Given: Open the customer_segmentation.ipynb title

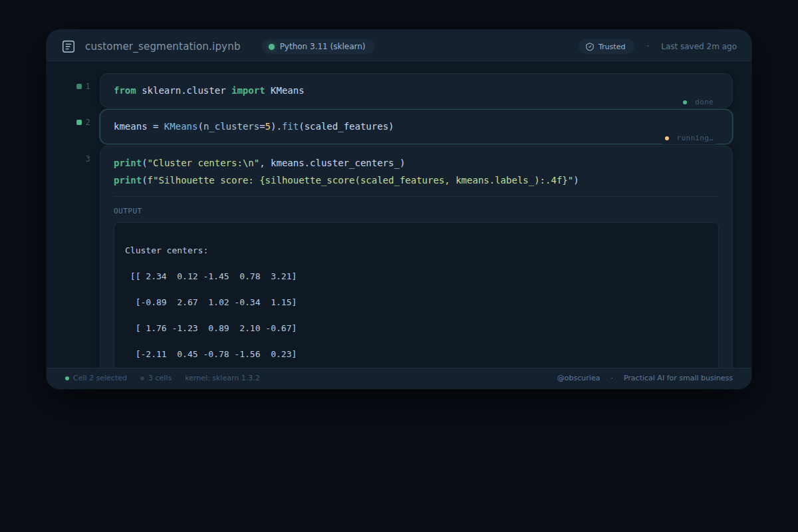Looking at the screenshot, I should 163,47.
